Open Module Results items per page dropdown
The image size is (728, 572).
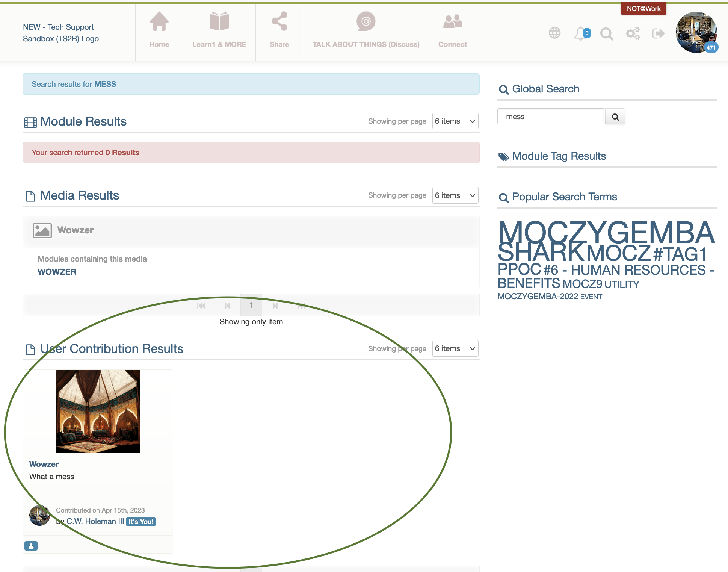click(x=455, y=121)
